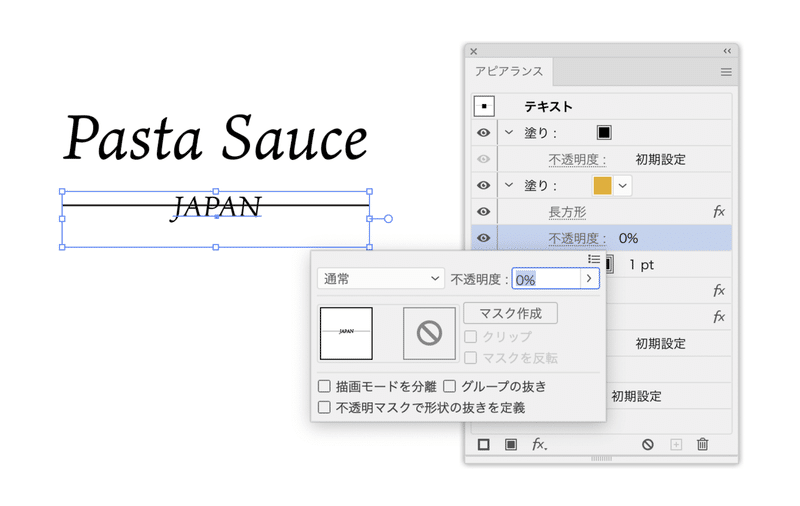This screenshot has width=800, height=506.
Task: Click the fx icon above the upper 初期設定 row
Action: click(x=718, y=317)
